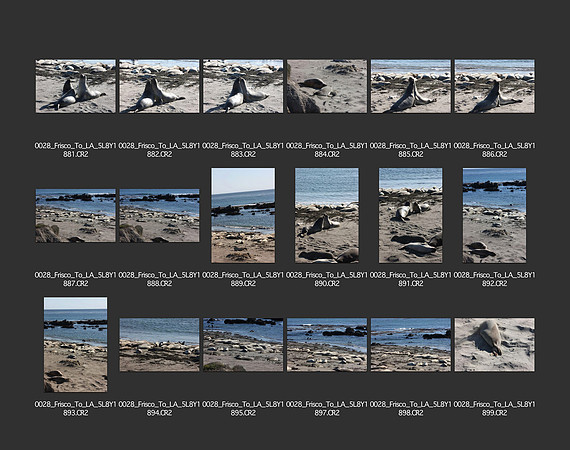The height and width of the screenshot is (450, 570).
Task: Select filename label ending 885.CR2
Action: click(x=411, y=150)
